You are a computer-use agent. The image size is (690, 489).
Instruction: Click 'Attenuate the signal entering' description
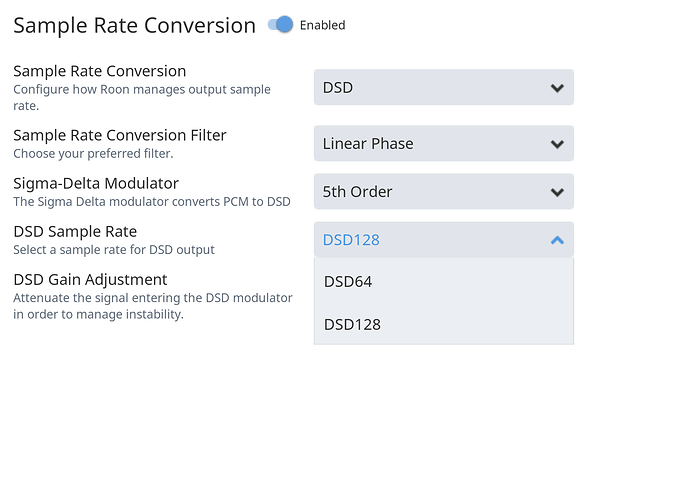pyautogui.click(x=153, y=306)
